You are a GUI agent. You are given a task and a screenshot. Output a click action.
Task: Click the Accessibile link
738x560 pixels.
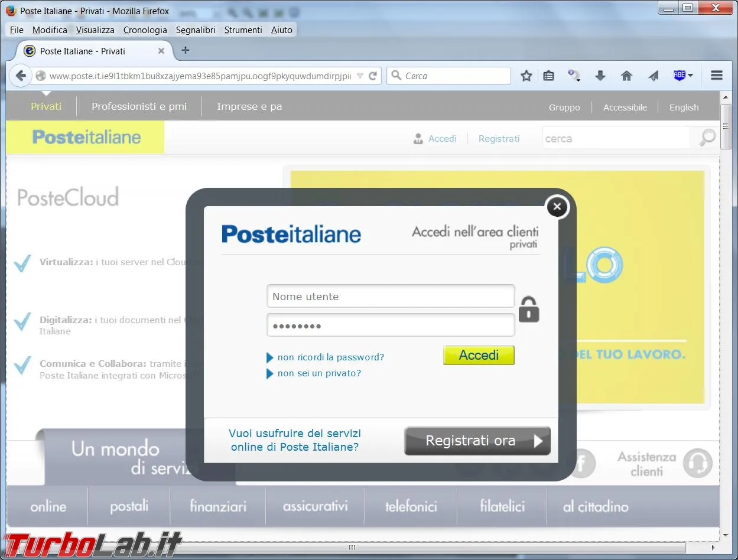[625, 108]
